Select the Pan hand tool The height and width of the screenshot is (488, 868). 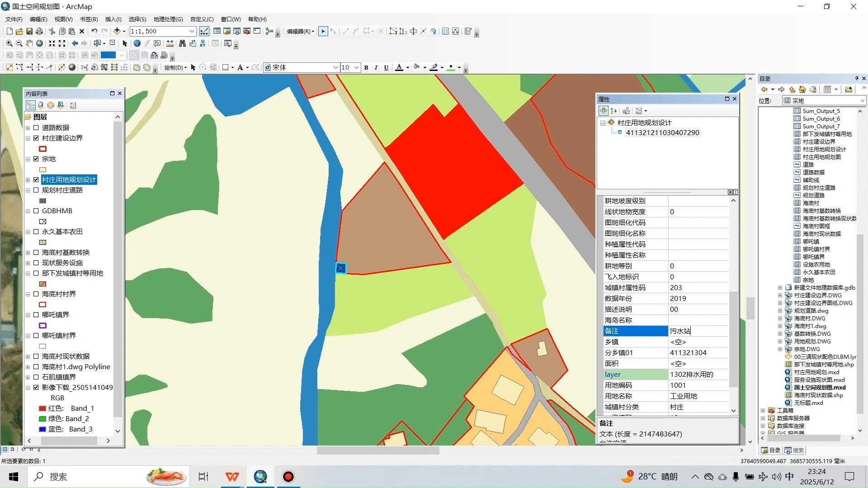click(x=29, y=43)
